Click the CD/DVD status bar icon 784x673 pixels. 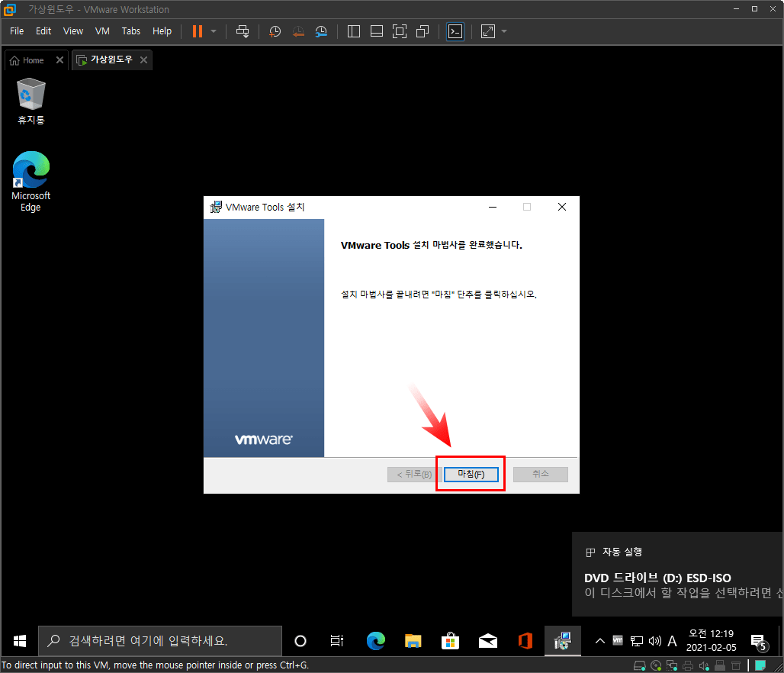tap(656, 665)
